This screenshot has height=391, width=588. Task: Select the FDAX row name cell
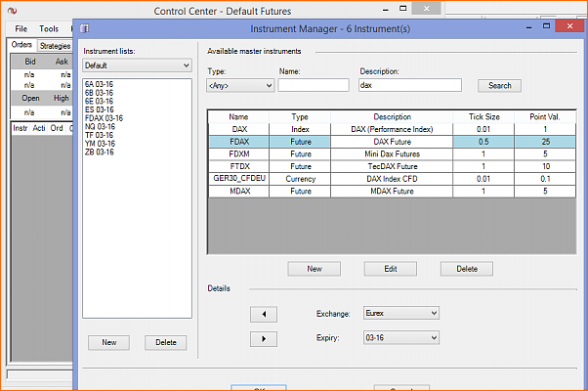(x=239, y=142)
